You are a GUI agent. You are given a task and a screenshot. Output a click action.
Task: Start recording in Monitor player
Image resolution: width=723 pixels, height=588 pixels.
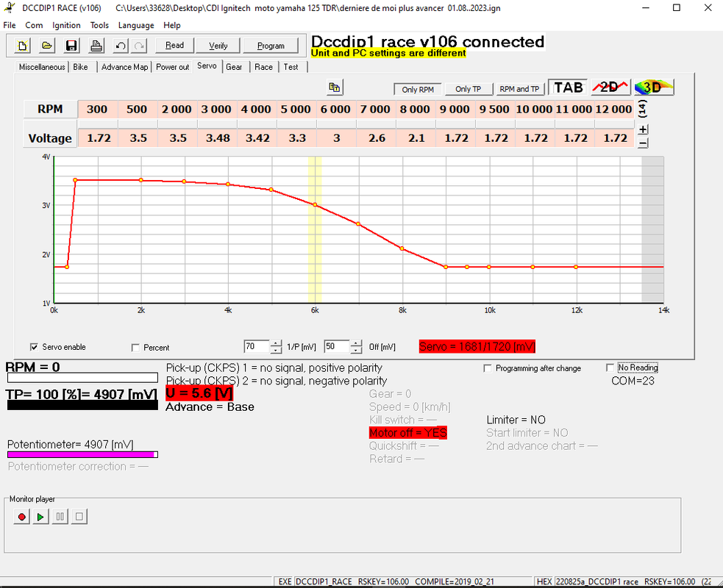click(x=21, y=517)
